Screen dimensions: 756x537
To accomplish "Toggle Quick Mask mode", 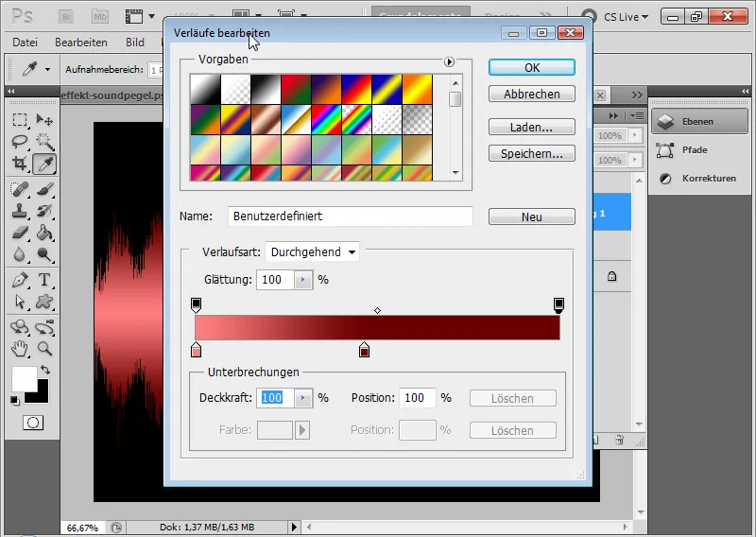I will [x=33, y=423].
